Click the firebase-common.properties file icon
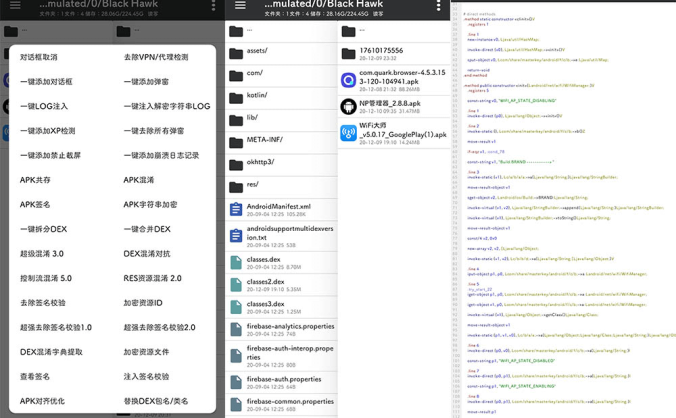This screenshot has width=676, height=418. tap(236, 404)
